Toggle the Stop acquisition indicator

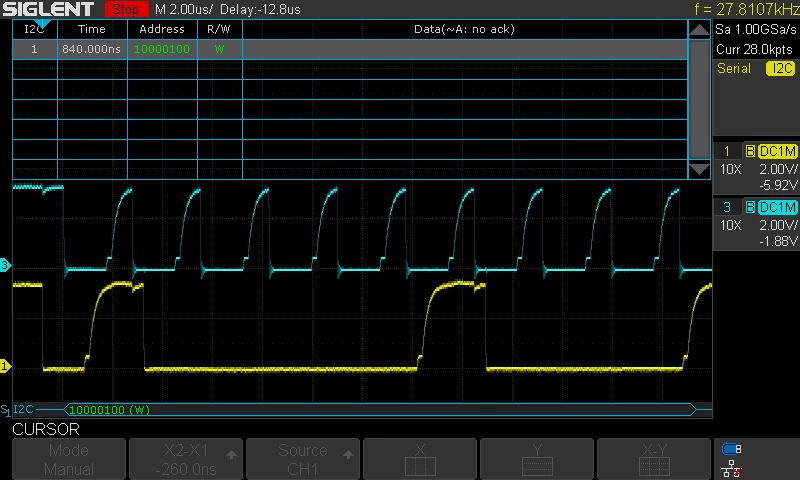tap(126, 9)
